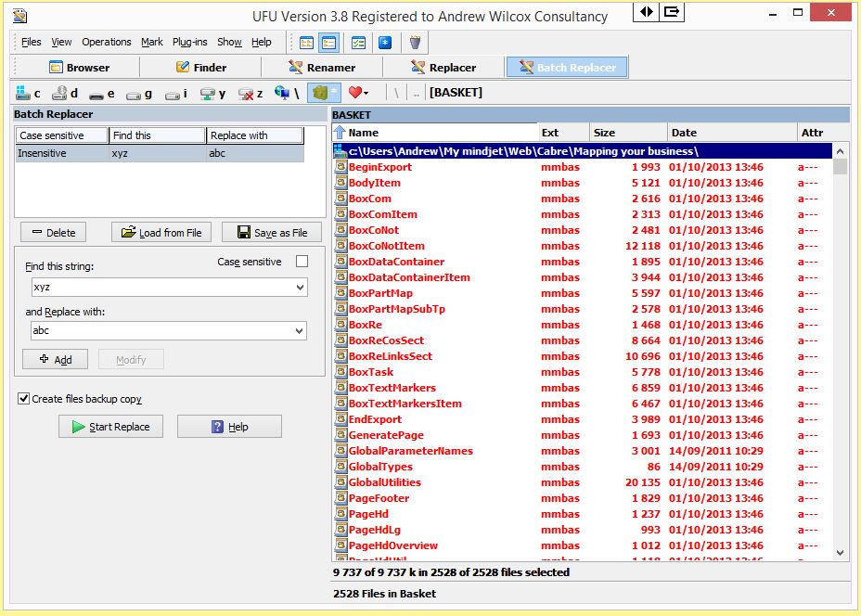
Task: Go to drive c
Action: point(28,94)
